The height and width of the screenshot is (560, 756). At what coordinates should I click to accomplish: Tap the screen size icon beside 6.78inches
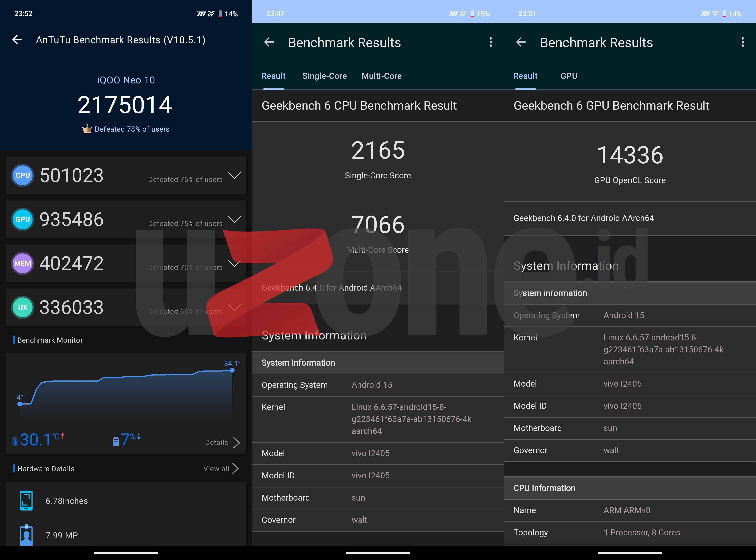pos(26,501)
